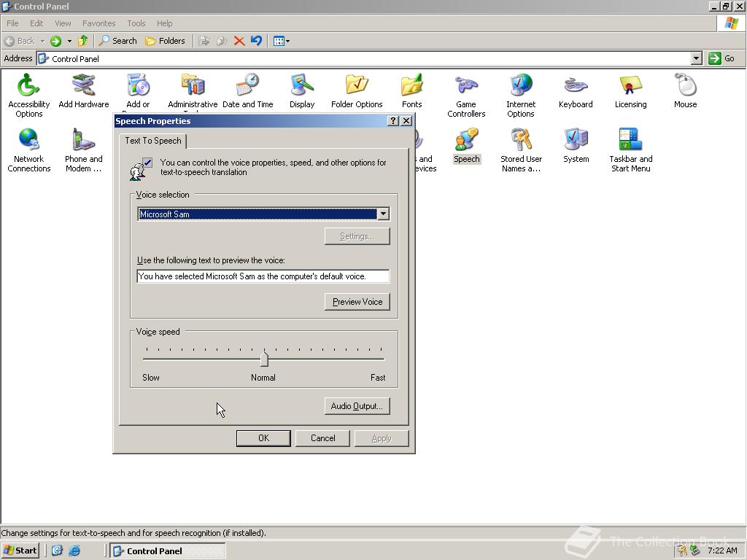The height and width of the screenshot is (560, 747).
Task: Click the preview voice text field
Action: (263, 276)
